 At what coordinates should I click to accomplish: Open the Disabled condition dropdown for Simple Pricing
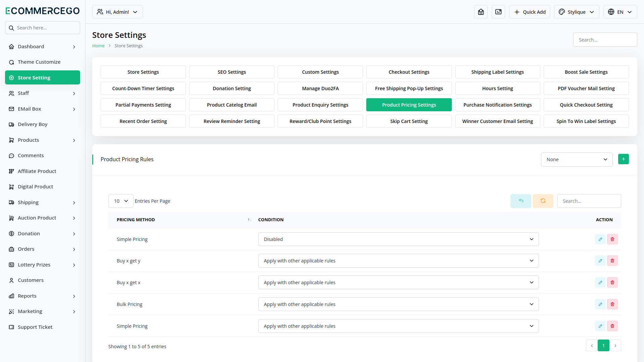[398, 239]
